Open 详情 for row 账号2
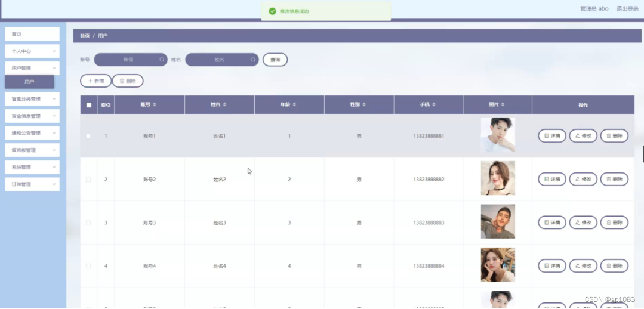This screenshot has width=644, height=309. point(552,180)
